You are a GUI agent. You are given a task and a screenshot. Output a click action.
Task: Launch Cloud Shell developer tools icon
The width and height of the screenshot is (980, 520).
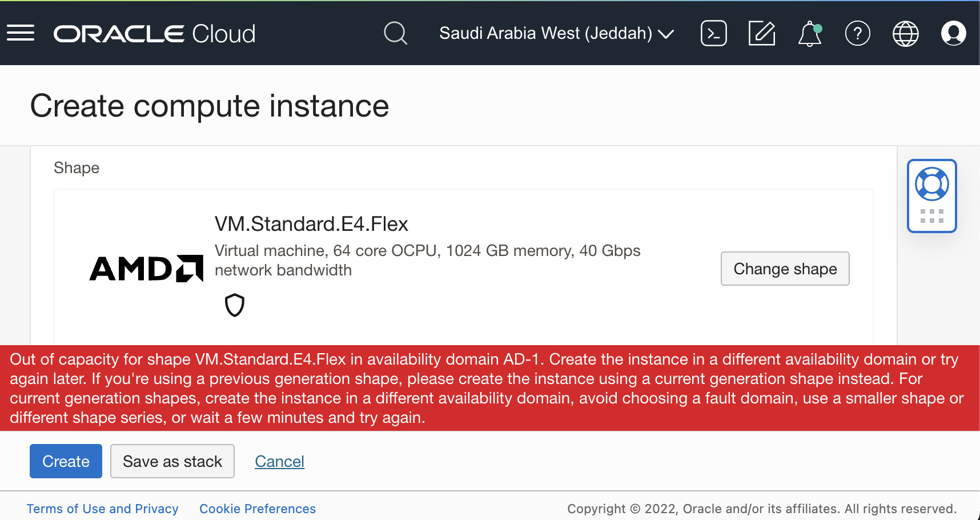click(x=714, y=33)
